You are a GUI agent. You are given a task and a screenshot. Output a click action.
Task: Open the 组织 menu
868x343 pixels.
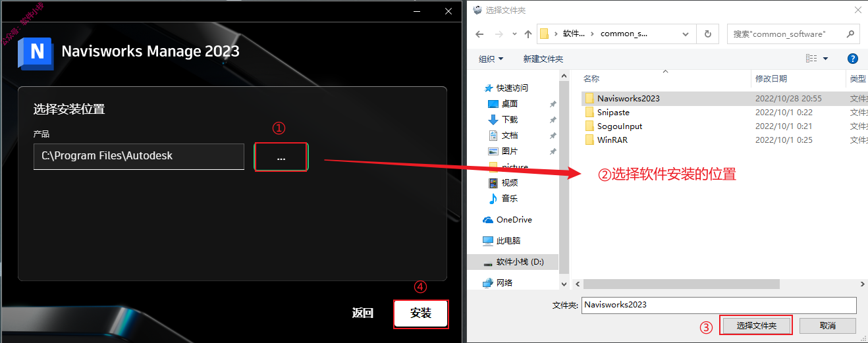point(491,59)
